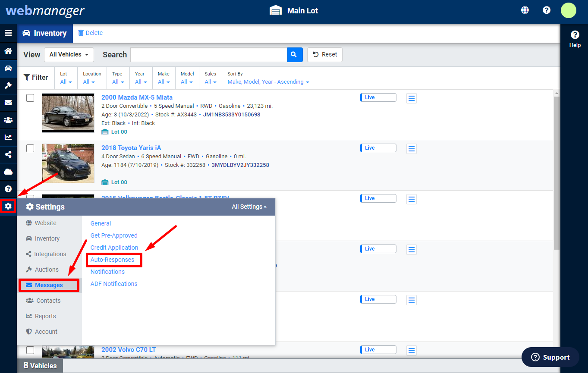Tick the 2002 Volvo C70 LT checkbox

pyautogui.click(x=30, y=350)
